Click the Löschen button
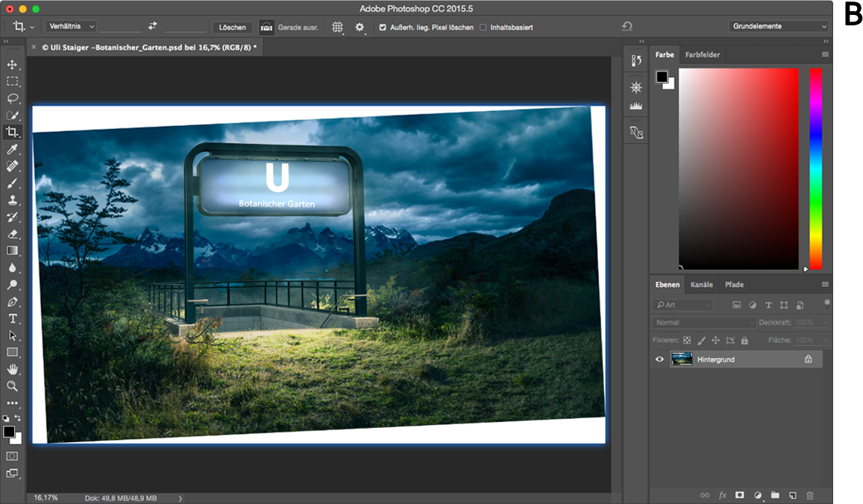This screenshot has width=863, height=504. 232,27
